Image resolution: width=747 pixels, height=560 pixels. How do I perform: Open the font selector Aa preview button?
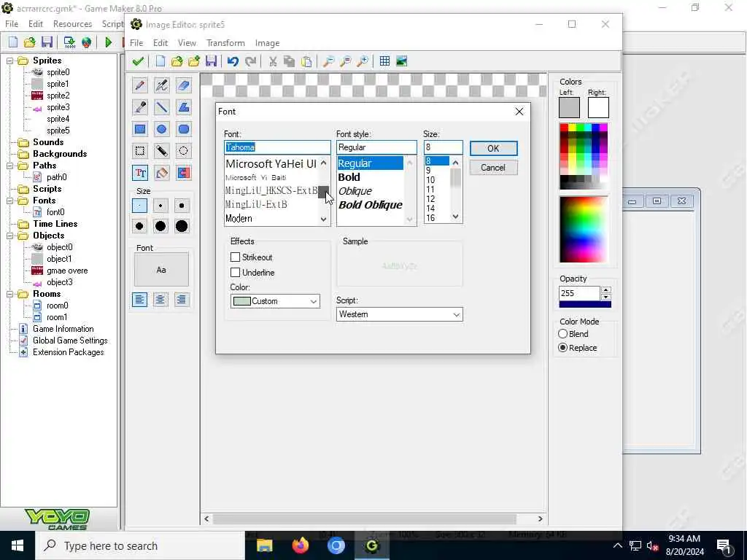coord(161,270)
